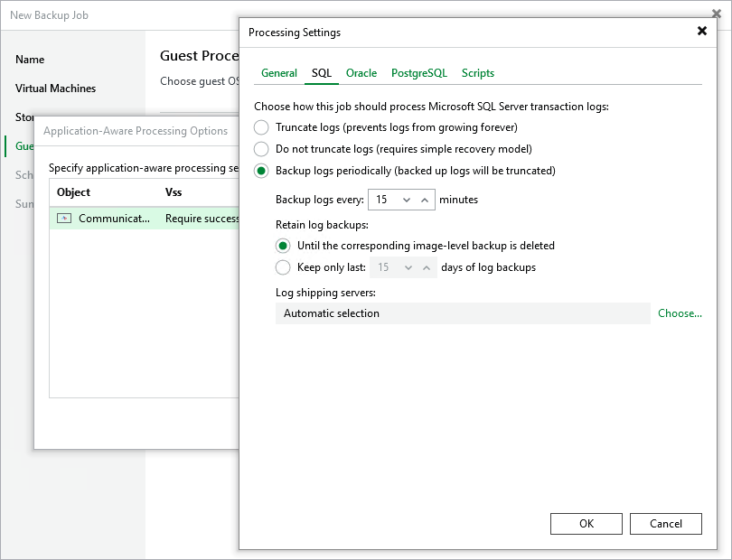Click the Keep only last days field
This screenshot has width=732, height=560.
point(403,267)
